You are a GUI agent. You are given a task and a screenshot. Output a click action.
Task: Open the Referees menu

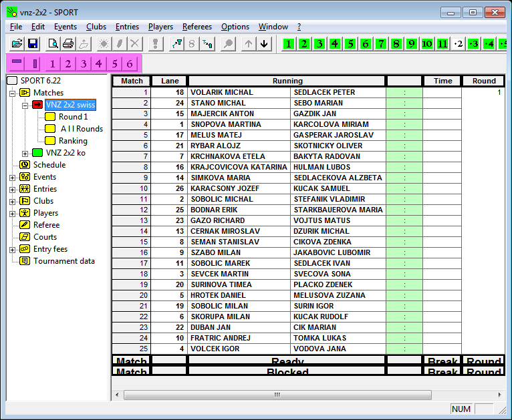(197, 27)
